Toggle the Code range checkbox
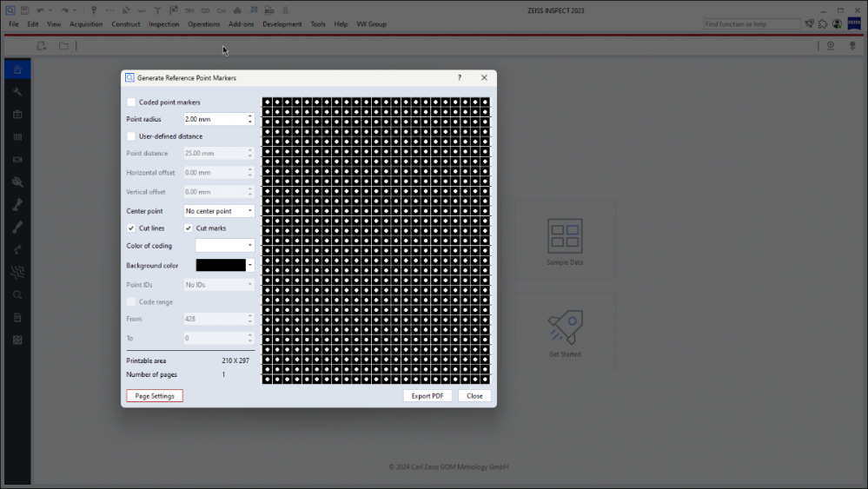Viewport: 868px width, 489px height. 131,302
